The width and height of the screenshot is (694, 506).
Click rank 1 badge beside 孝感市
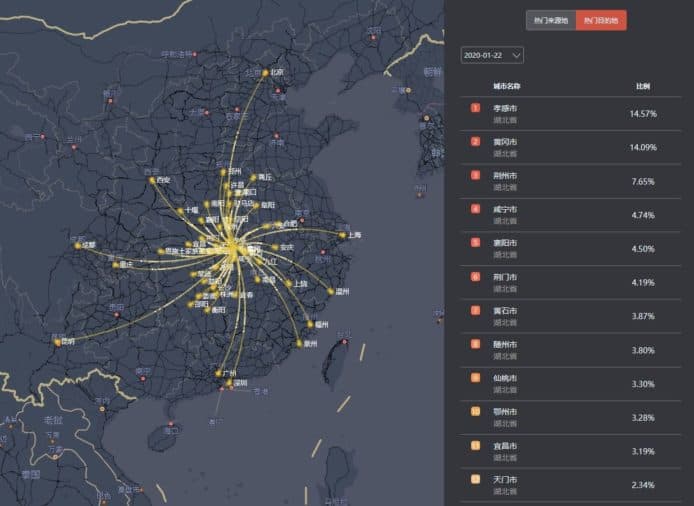(x=475, y=107)
